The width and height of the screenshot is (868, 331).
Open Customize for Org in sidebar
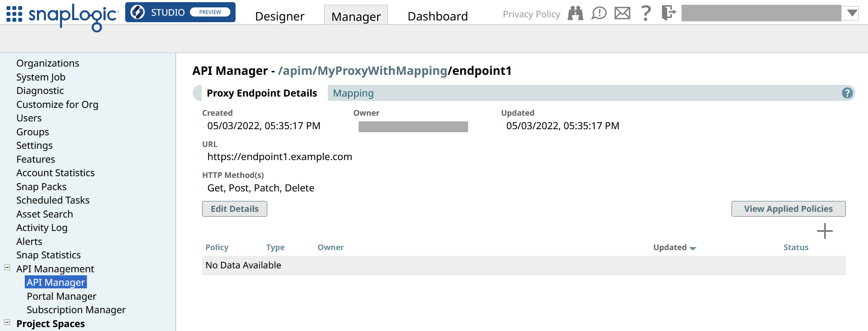57,104
